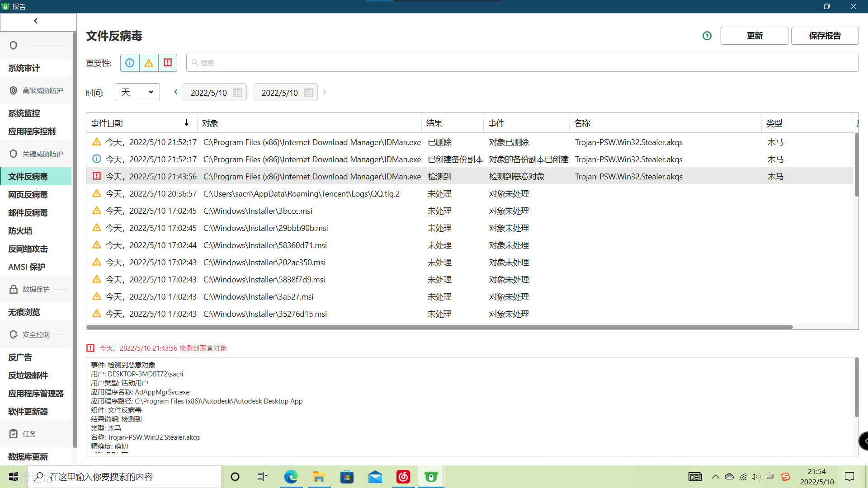The image size is (868, 488).
Task: Open NetEase Music icon in taskbar
Action: [403, 477]
